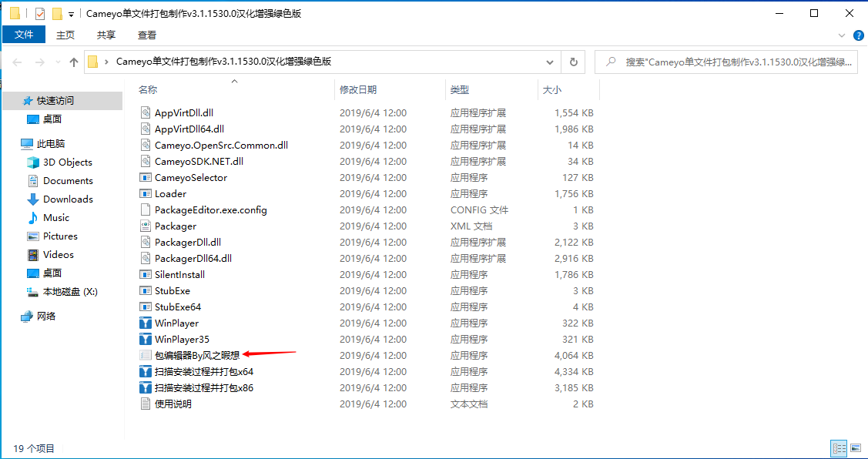Select 快速访问 in navigation pane
Viewport: 868px width, 459px height.
(x=55, y=101)
